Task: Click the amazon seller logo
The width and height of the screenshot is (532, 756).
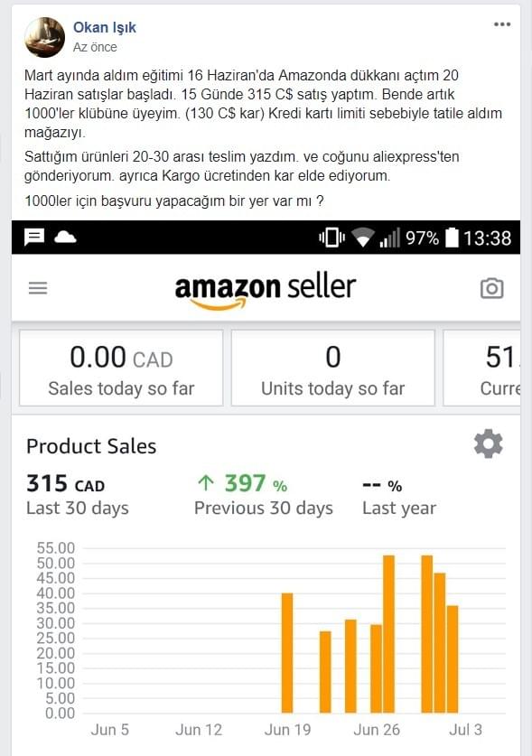Action: click(x=266, y=291)
